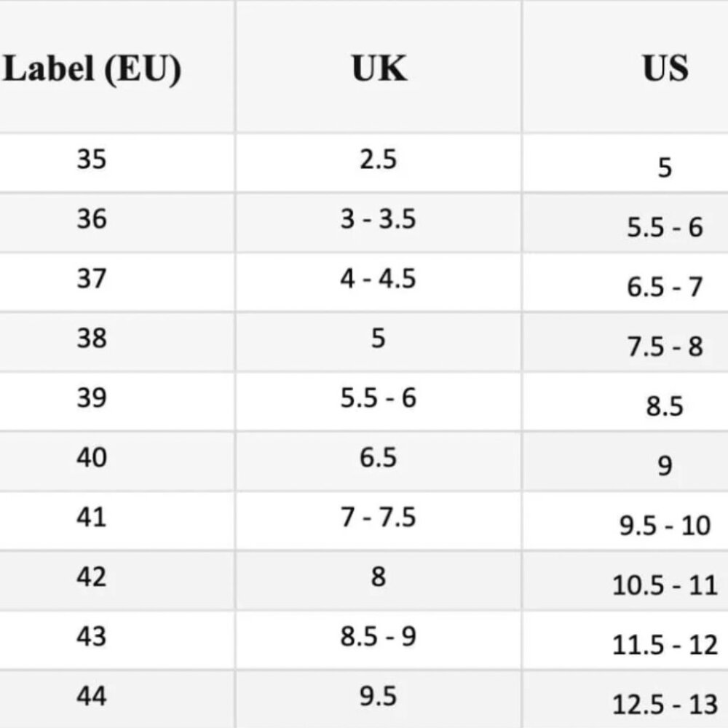Click the UK 7 - 7.5 cell
Screen dimensions: 728x728
click(379, 521)
